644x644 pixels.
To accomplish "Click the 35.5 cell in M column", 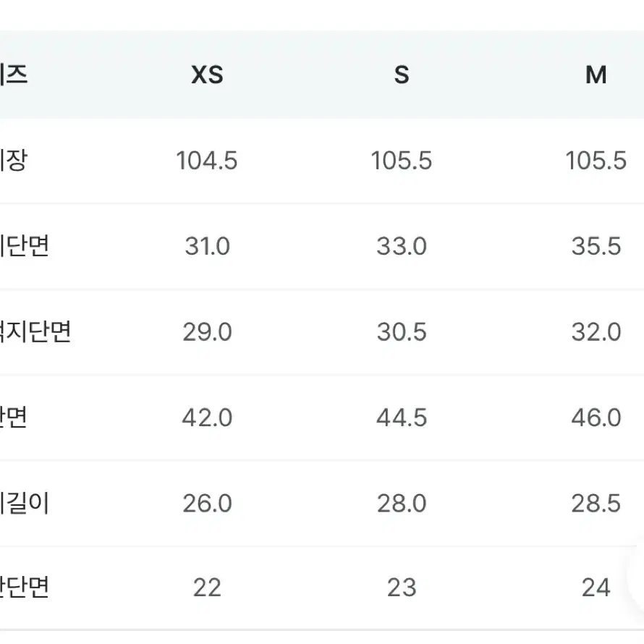I will pyautogui.click(x=596, y=246).
